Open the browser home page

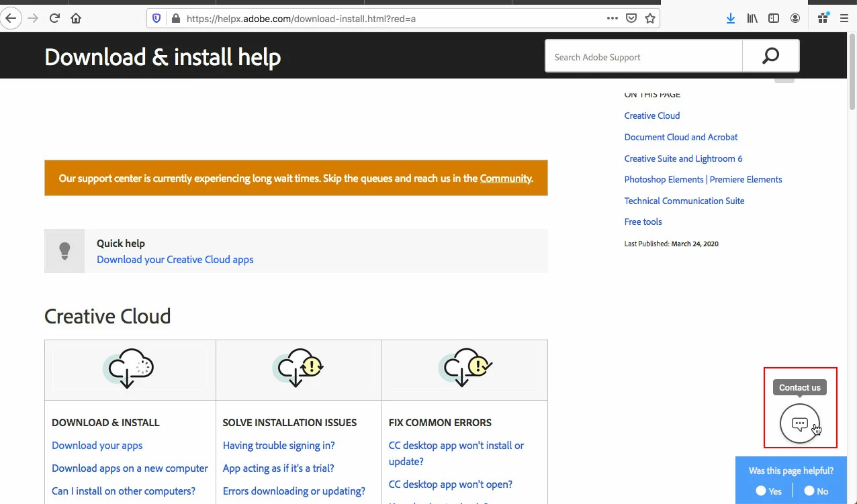pos(76,18)
